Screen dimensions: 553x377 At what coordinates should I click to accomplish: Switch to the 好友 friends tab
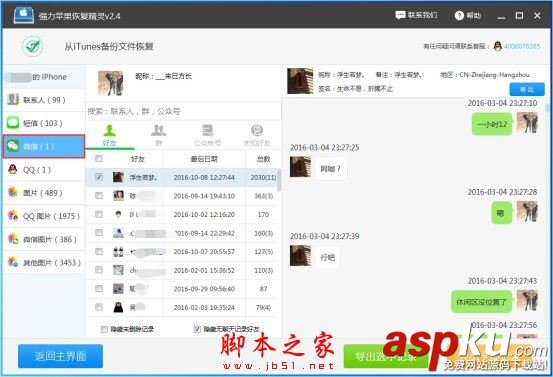coord(110,135)
